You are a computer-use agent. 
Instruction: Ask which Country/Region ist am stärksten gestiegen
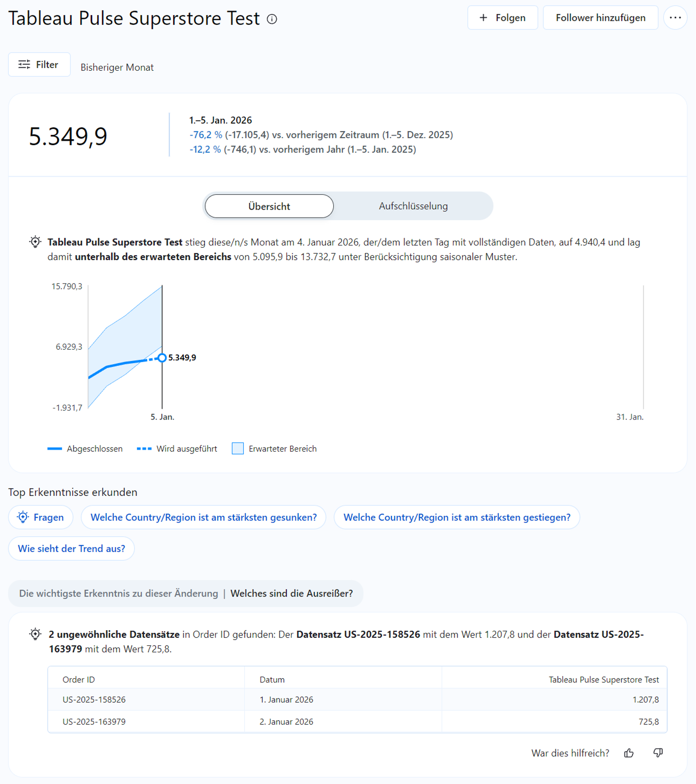tap(456, 517)
